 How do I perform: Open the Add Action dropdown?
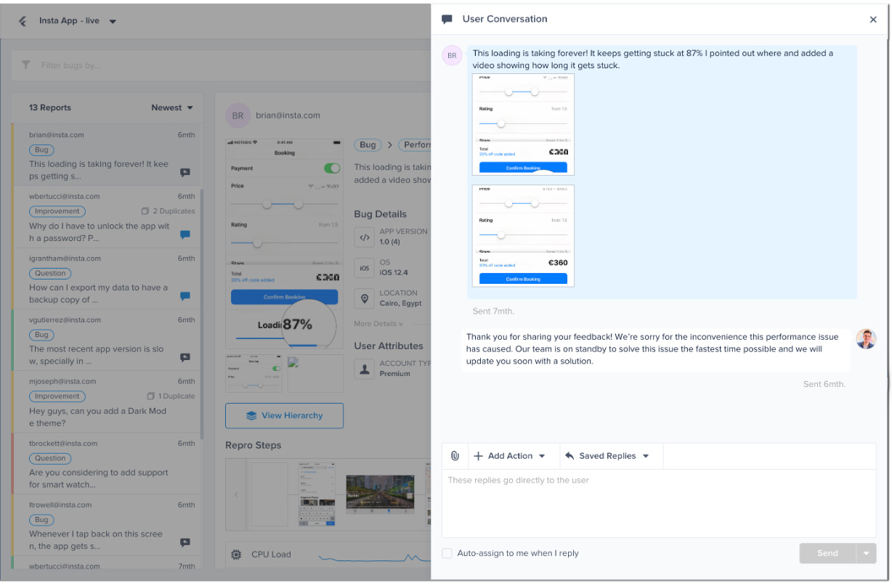[509, 456]
